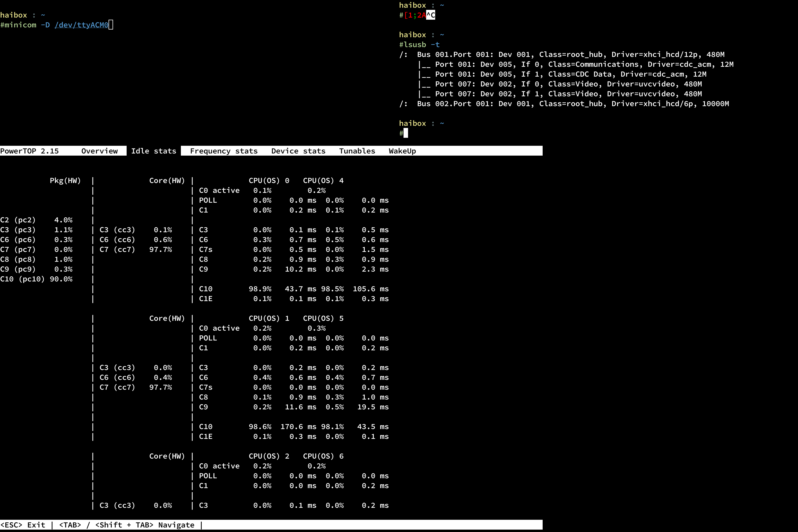798x532 pixels.
Task: Click C10 98.9% value for CPU 0
Action: tap(260, 289)
